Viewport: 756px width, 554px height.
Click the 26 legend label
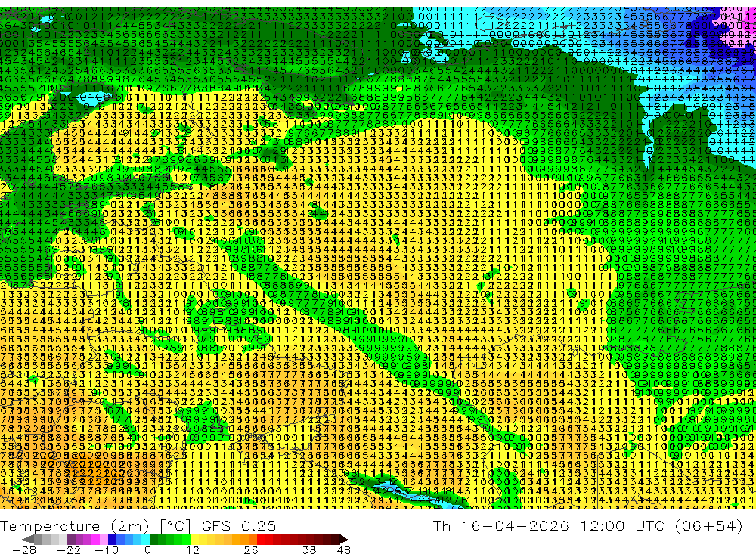pos(251,549)
